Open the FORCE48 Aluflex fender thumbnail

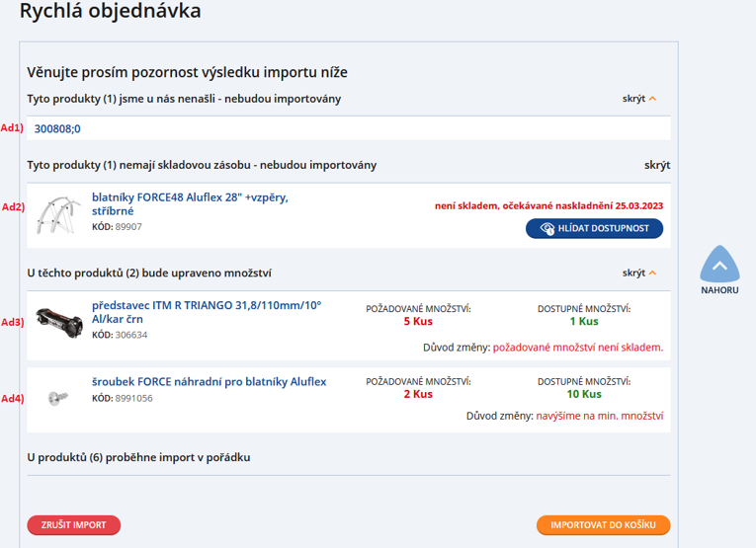[x=58, y=213]
